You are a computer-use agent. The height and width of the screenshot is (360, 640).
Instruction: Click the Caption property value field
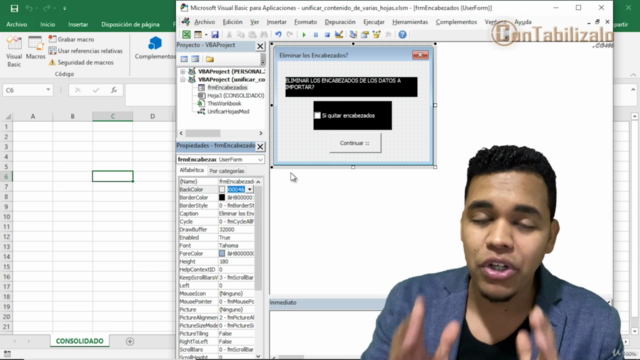click(x=236, y=213)
